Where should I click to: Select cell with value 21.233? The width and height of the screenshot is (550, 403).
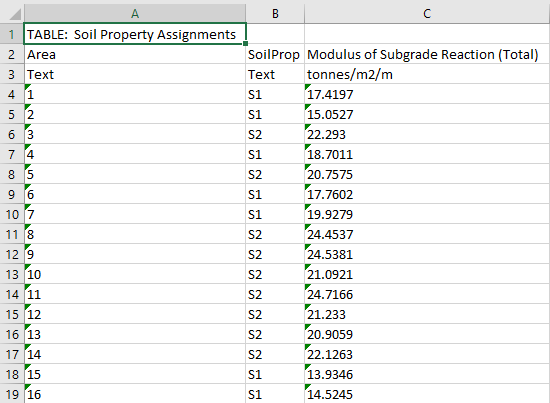[x=427, y=314]
